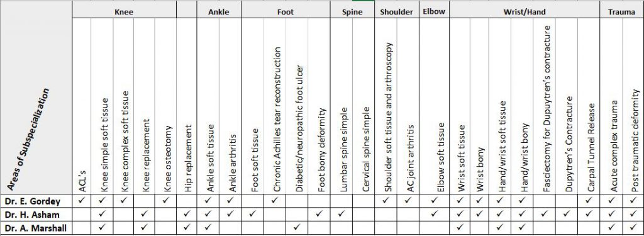644x236 pixels.
Task: Click Dr. A. Marshall's Diabetic/neuropathic foot ulcer checkmark
Action: coord(297,226)
